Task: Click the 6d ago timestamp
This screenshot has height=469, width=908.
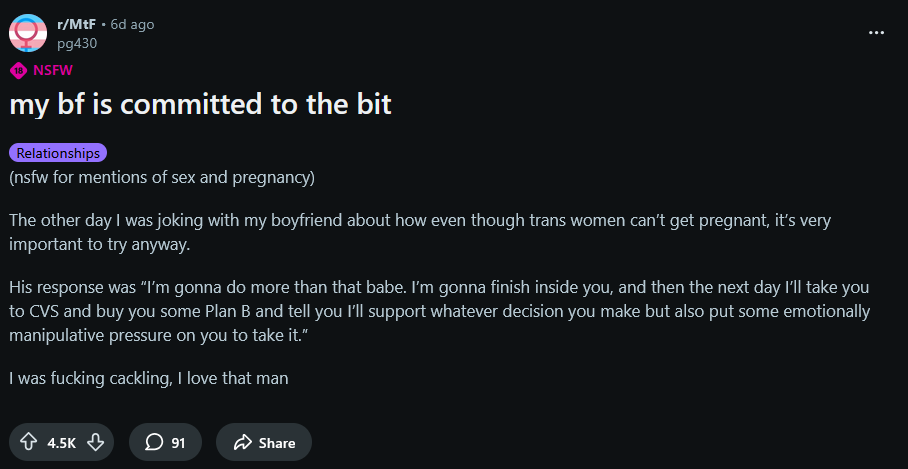Action: point(132,24)
